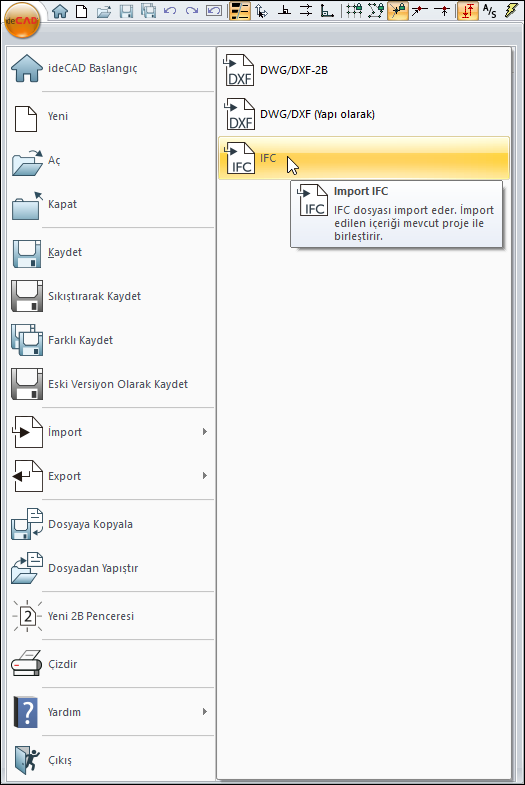This screenshot has height=785, width=525.
Task: Click the redo arrow in toolbar
Action: (192, 11)
